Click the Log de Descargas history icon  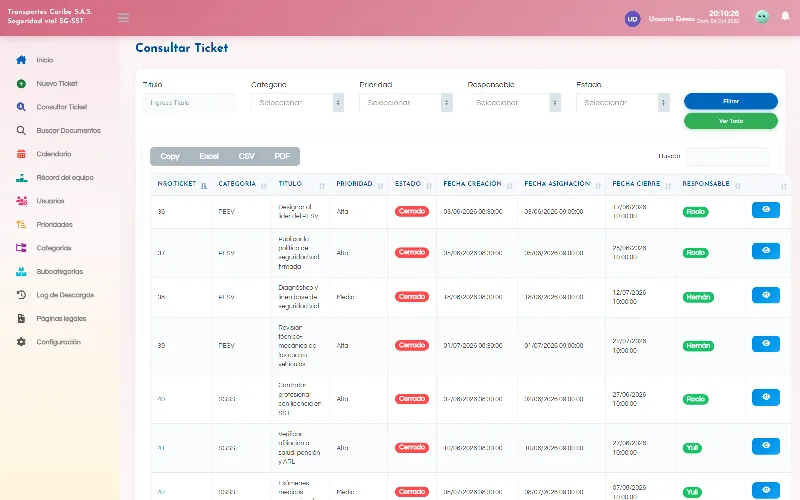click(21, 295)
